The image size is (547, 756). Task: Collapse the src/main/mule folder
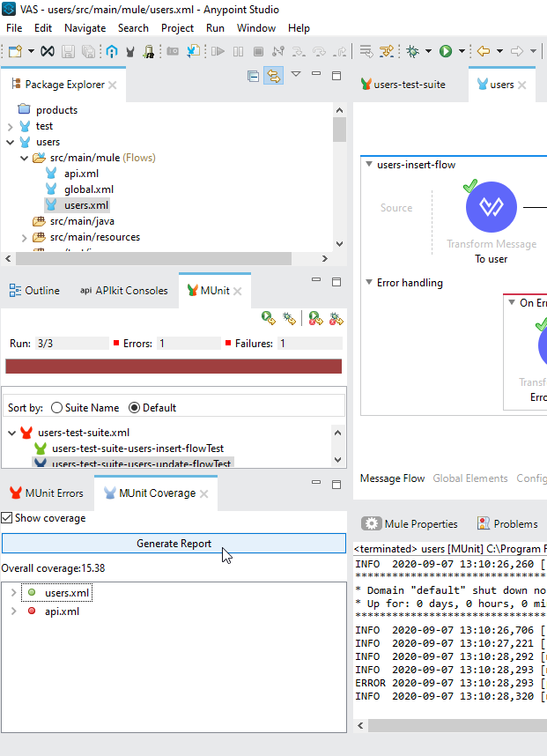tap(24, 158)
